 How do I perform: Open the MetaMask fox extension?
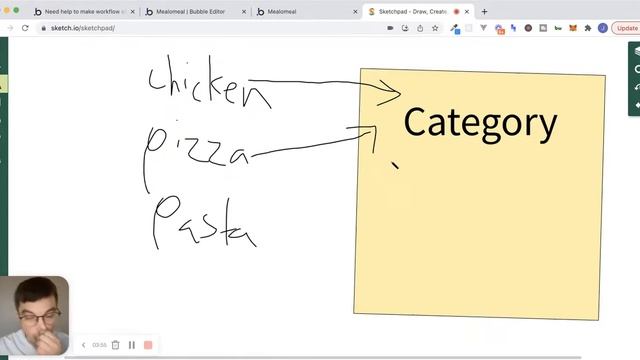point(573,28)
